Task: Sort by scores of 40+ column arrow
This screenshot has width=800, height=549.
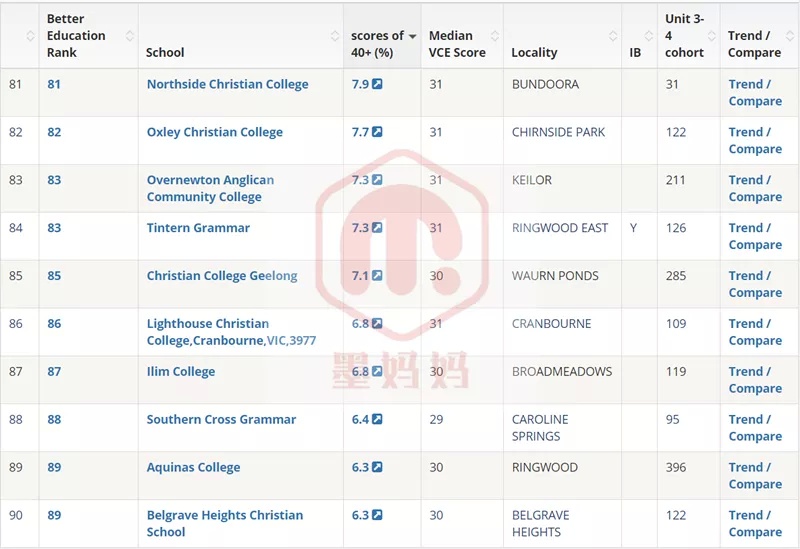Action: point(412,36)
